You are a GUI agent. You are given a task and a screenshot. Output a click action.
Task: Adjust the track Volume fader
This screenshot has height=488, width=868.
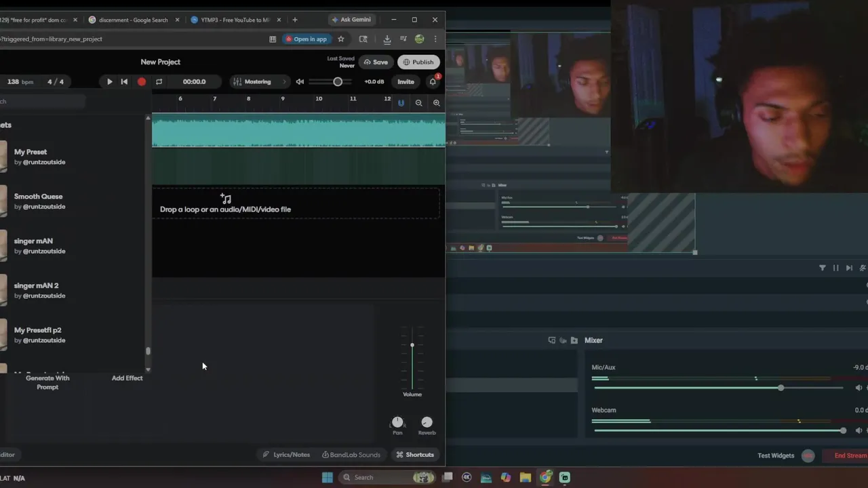coord(412,345)
